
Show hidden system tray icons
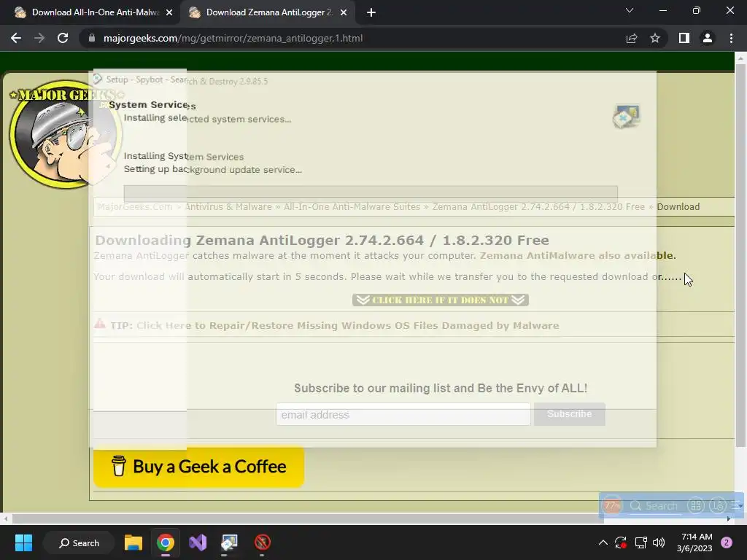pos(603,542)
